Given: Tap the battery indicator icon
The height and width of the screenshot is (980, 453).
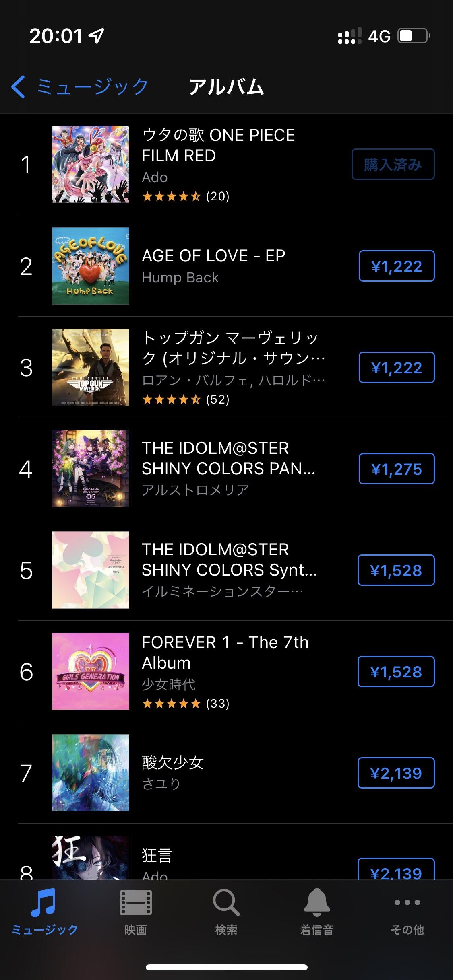Looking at the screenshot, I should click(x=414, y=36).
